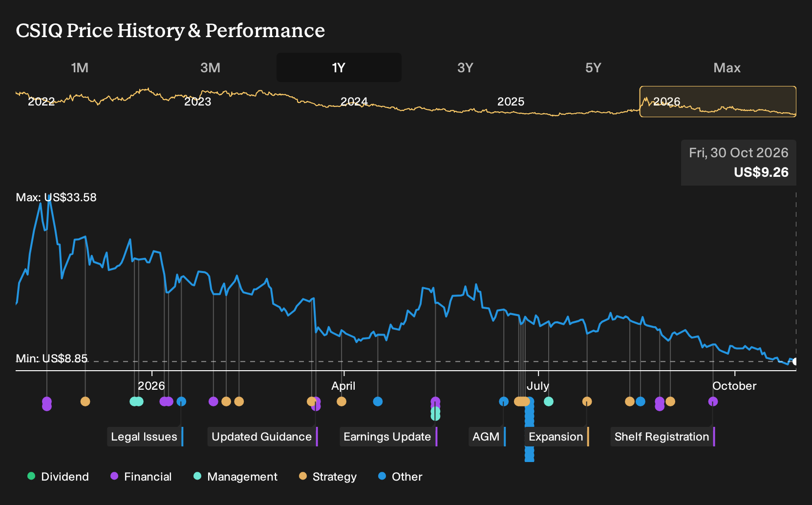Toggle the Financial category in the legend
Screen dimensions: 812x505
click(141, 477)
